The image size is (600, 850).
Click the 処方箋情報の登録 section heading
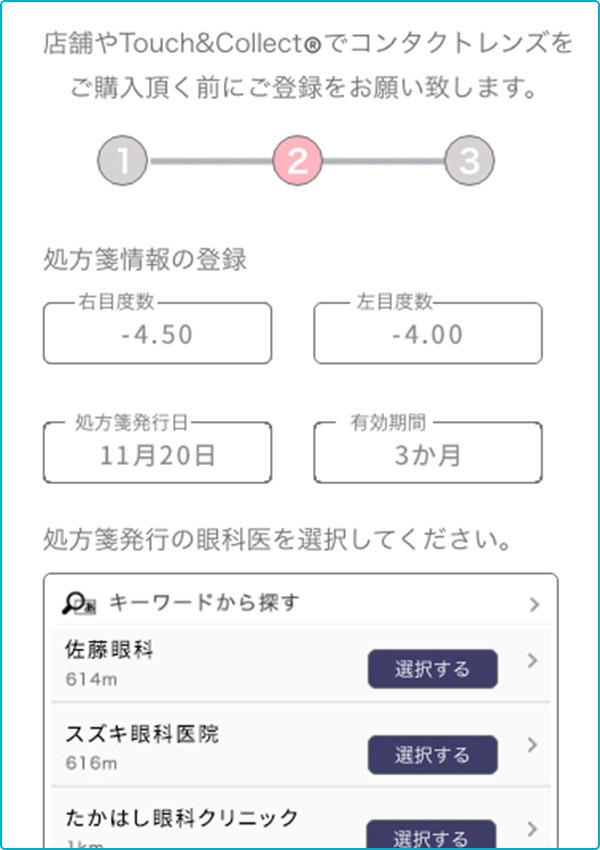(146, 260)
